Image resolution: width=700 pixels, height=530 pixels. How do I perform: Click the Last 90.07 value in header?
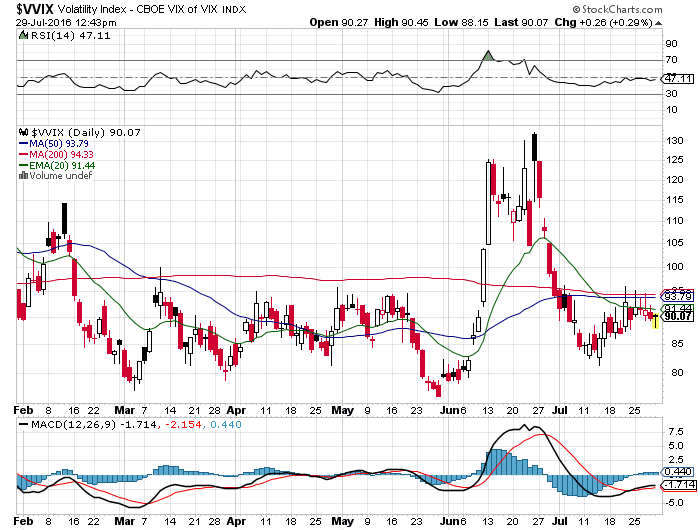[521, 22]
